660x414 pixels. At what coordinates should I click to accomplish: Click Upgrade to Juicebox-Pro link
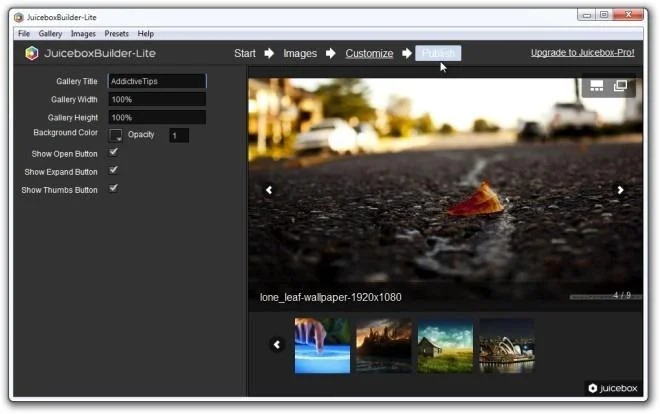point(582,53)
